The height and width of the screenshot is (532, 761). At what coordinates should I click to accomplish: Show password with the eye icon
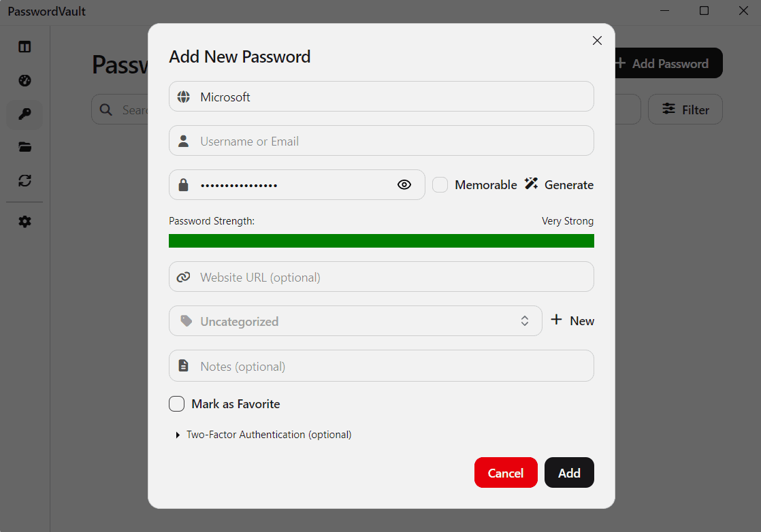pos(404,185)
